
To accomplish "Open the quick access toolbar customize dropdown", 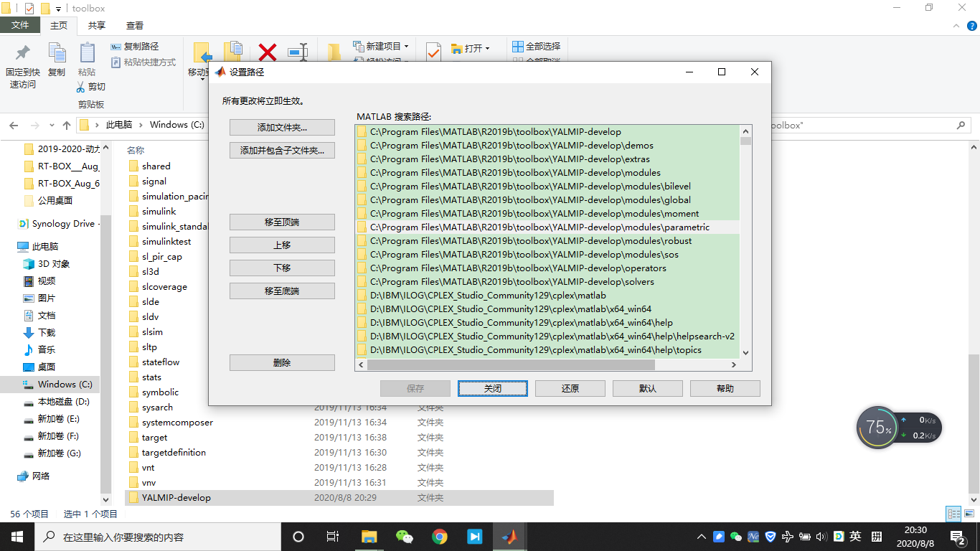I will [x=58, y=9].
